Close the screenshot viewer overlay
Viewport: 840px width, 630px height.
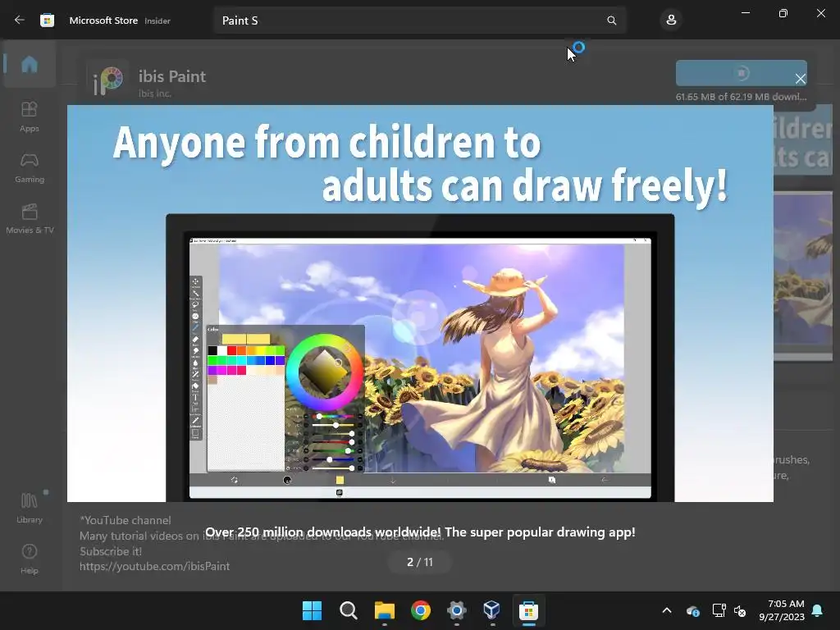pos(801,80)
